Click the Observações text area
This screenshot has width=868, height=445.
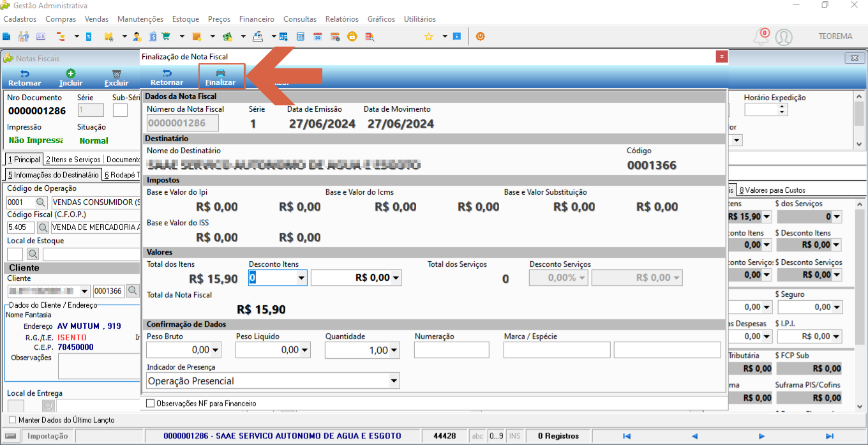pyautogui.click(x=98, y=366)
